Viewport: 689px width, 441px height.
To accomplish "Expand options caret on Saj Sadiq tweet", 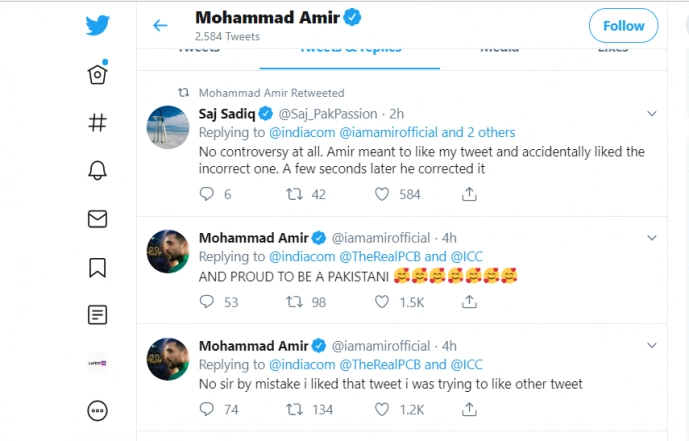I will (651, 114).
